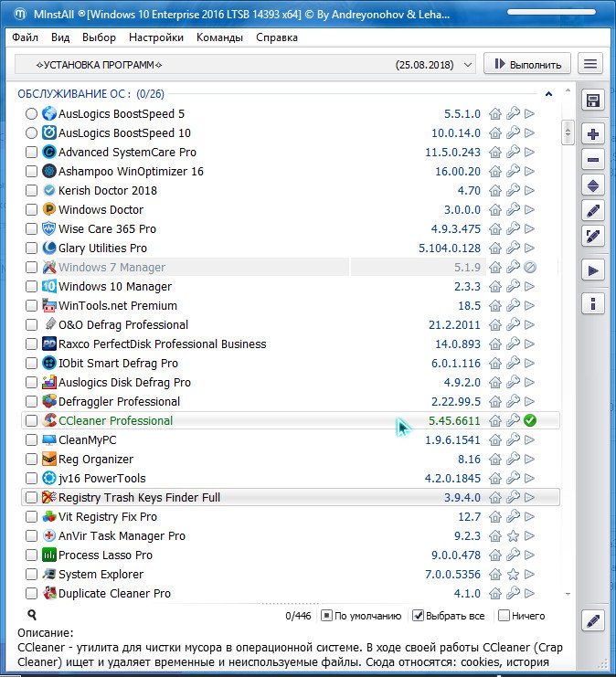The image size is (616, 677).
Task: Click the key icon for Duplicate Cleaner Pro
Action: tap(513, 593)
